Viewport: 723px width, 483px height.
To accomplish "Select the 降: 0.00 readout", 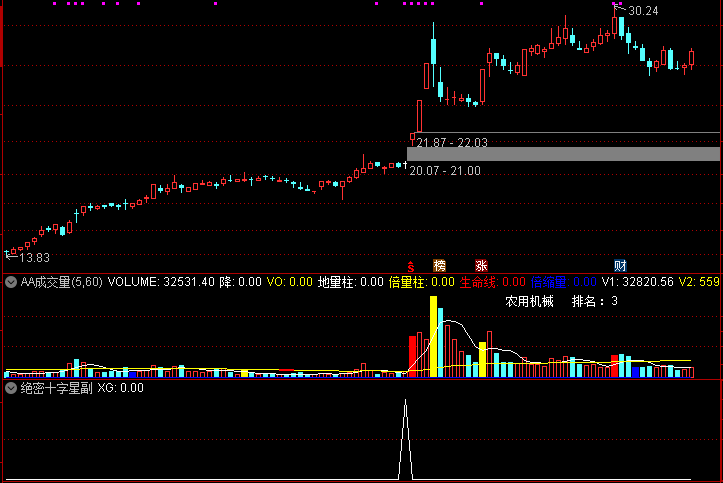I will click(x=240, y=282).
